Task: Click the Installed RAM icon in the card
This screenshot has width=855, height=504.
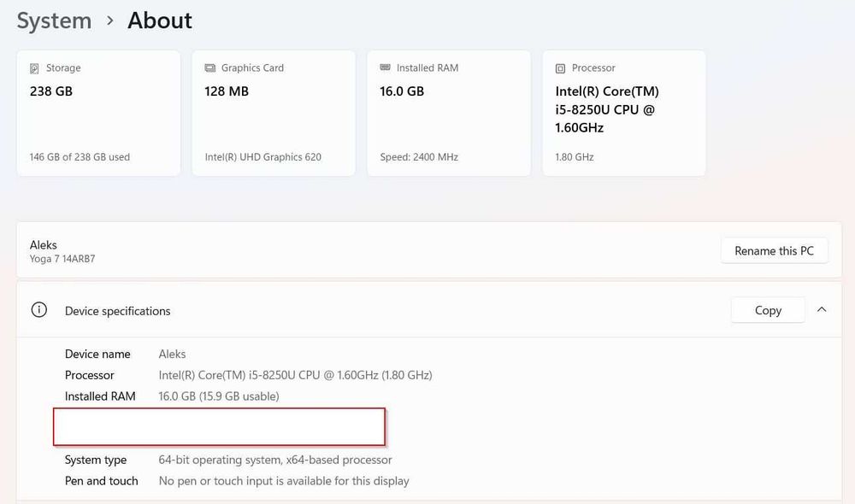Action: pos(386,68)
